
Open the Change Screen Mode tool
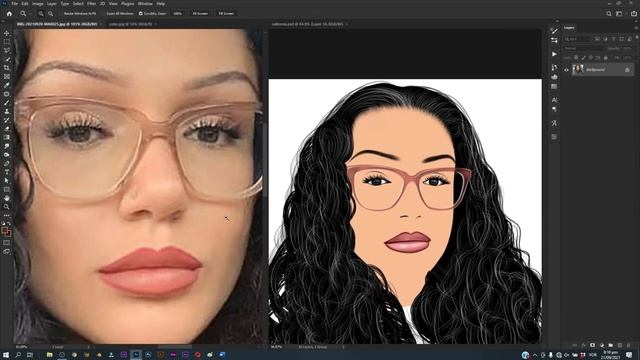[7, 252]
